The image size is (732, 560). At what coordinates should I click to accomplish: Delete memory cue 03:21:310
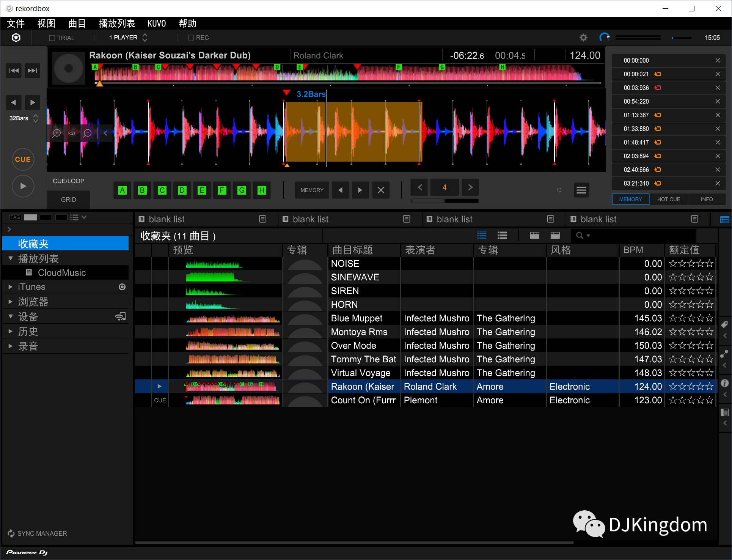coord(718,183)
